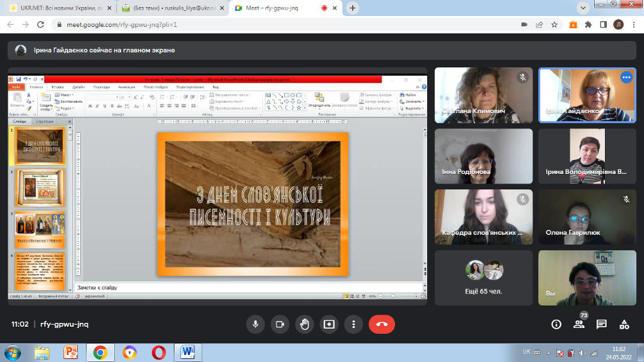The width and height of the screenshot is (644, 362).
Task: Click the Present now screen icon
Action: [328, 324]
